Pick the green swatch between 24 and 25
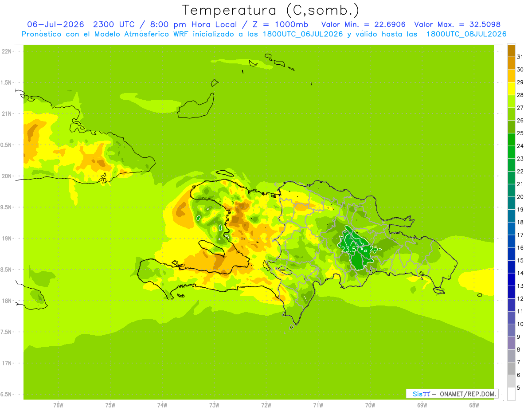The image size is (532, 411). [x=511, y=140]
